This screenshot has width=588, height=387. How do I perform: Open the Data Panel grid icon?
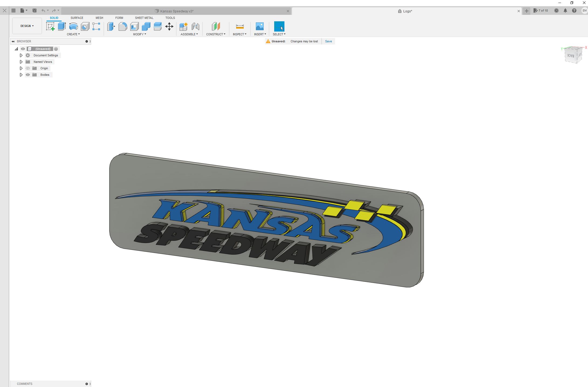13,11
